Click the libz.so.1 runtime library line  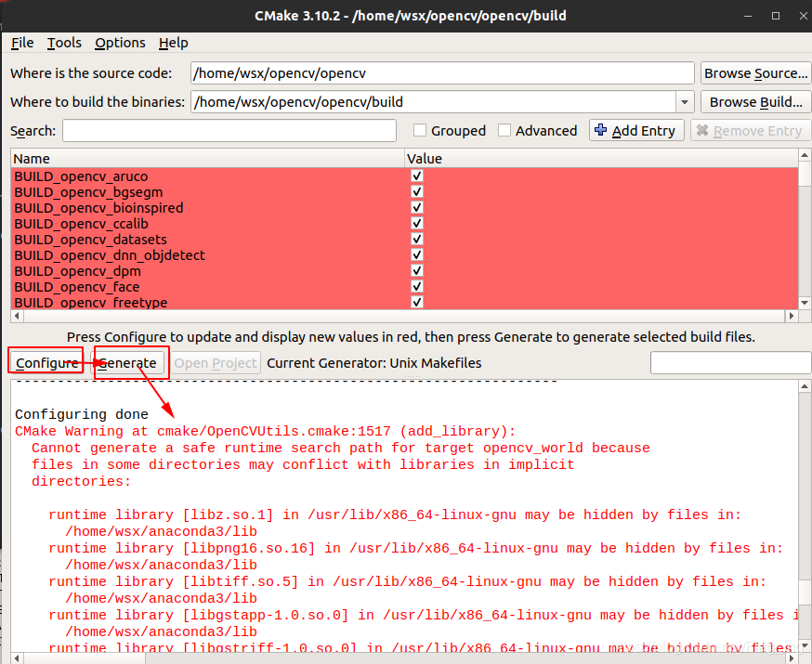(x=395, y=515)
